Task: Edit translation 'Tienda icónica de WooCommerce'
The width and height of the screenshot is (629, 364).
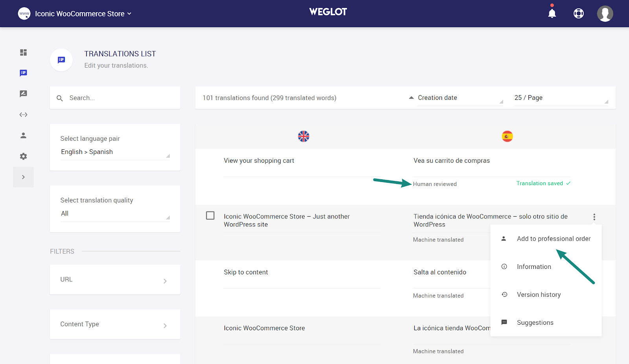Action: click(x=491, y=221)
